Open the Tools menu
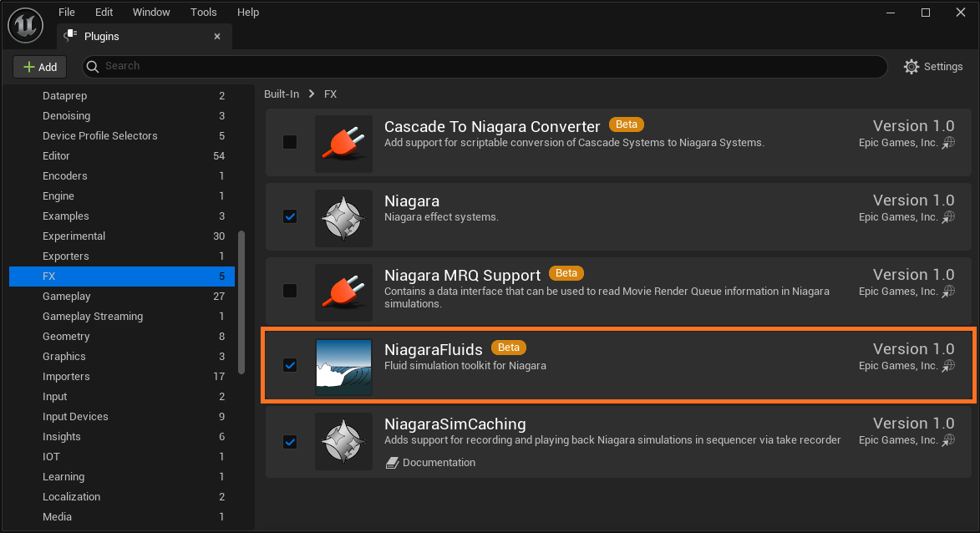Viewport: 980px width, 533px height. coord(203,12)
